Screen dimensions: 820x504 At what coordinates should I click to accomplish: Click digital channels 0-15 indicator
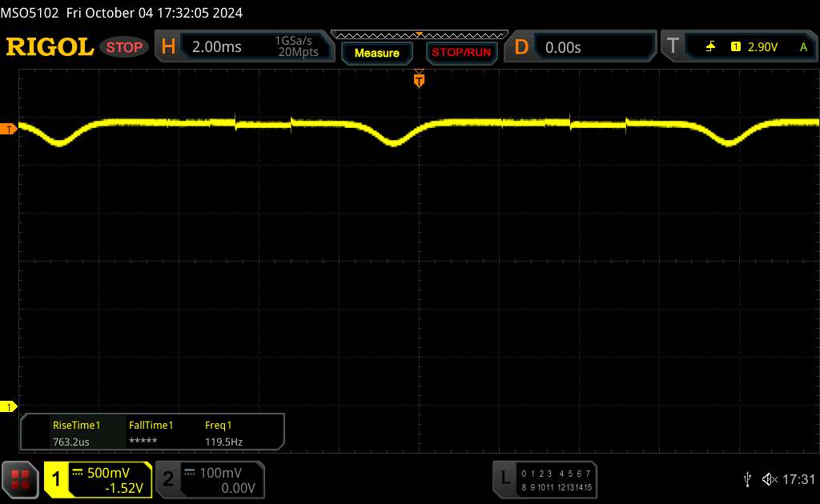coord(557,481)
